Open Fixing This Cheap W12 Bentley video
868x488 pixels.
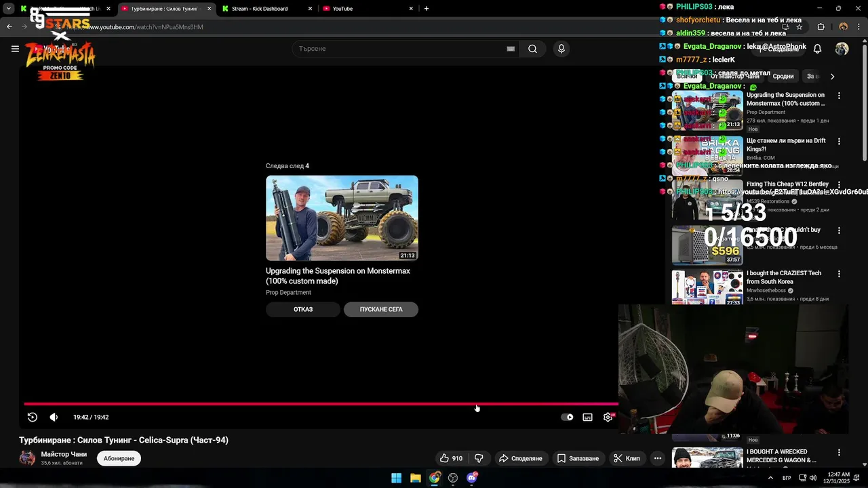click(787, 184)
